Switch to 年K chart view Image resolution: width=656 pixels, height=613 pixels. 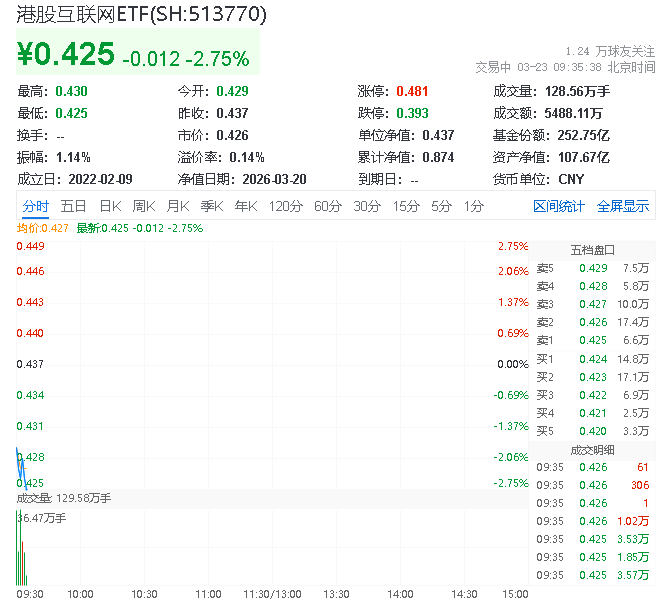(x=245, y=206)
